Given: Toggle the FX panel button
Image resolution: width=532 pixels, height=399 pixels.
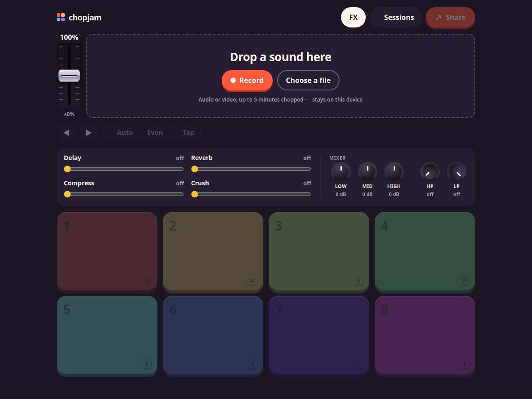Looking at the screenshot, I should (x=353, y=17).
